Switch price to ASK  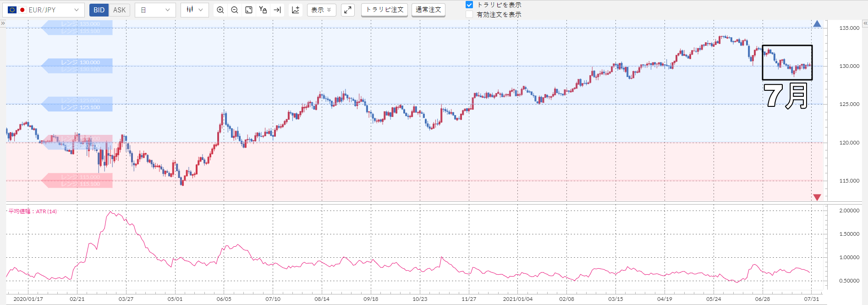click(119, 10)
